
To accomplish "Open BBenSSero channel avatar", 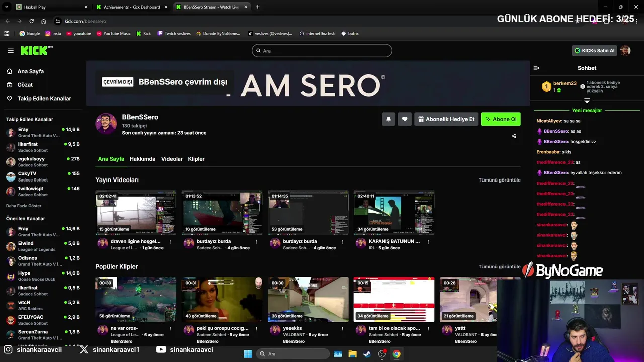I will tap(106, 124).
